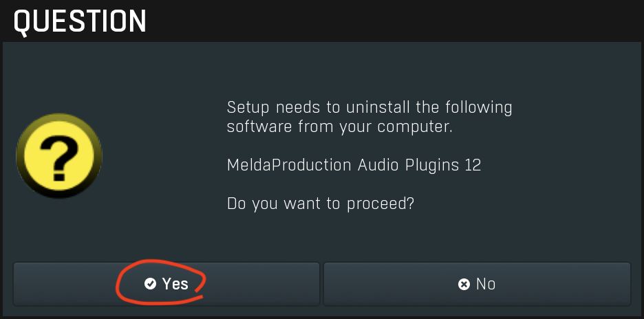Click the X icon beside No
Viewport: 644px width, 319px height.
464,284
